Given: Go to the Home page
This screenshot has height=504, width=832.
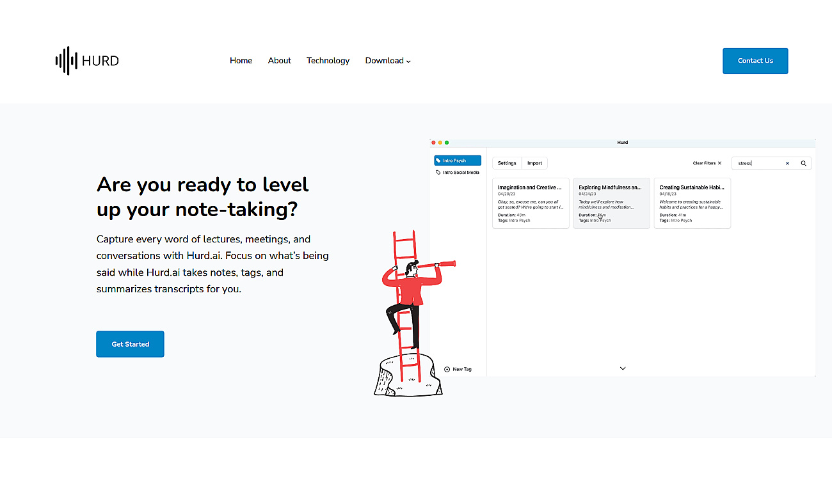Looking at the screenshot, I should 241,61.
